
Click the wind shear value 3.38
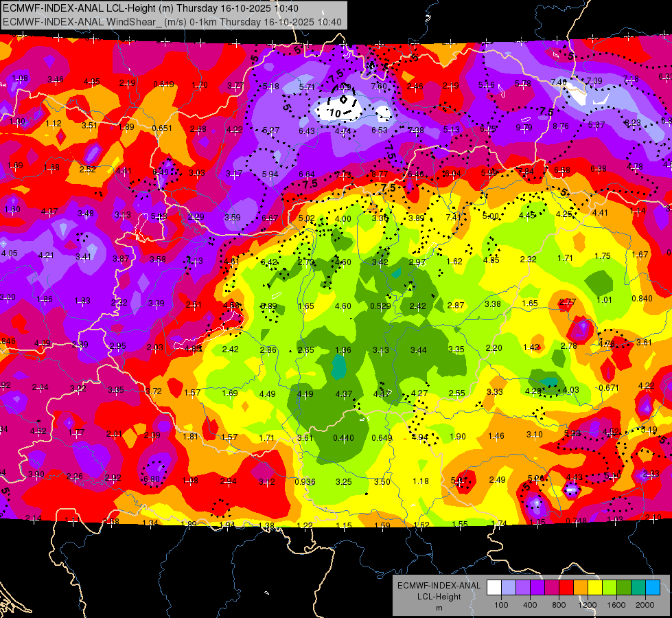coord(493,304)
